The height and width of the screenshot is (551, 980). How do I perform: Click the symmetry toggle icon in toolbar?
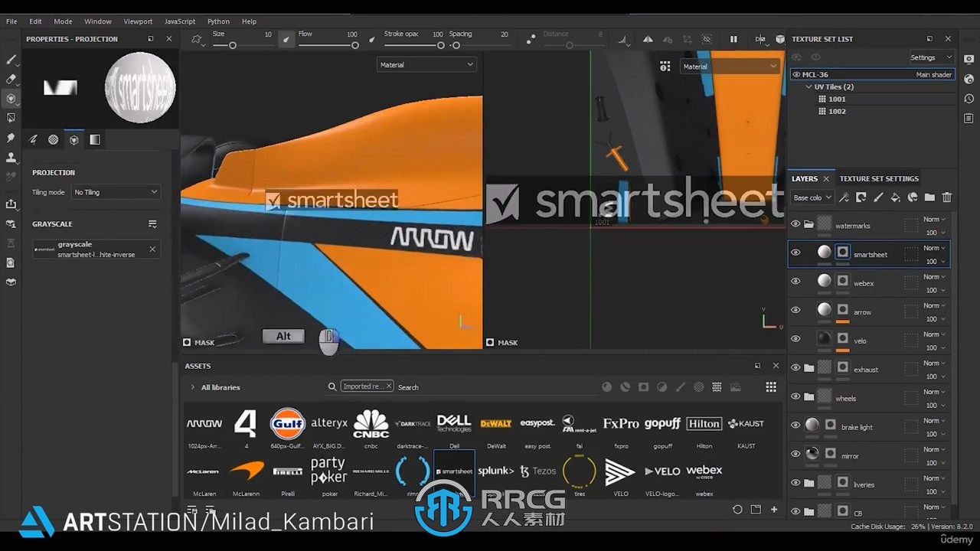[x=648, y=39]
